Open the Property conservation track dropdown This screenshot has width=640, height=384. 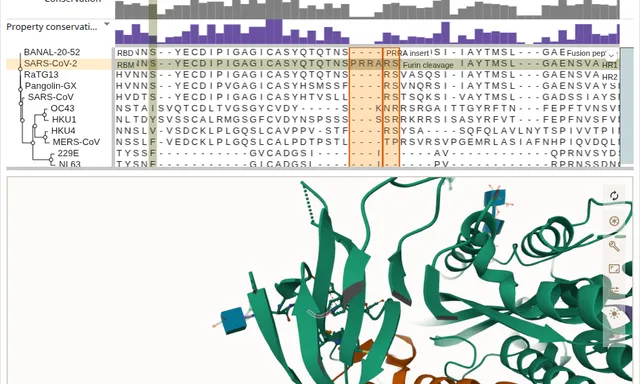[x=107, y=24]
